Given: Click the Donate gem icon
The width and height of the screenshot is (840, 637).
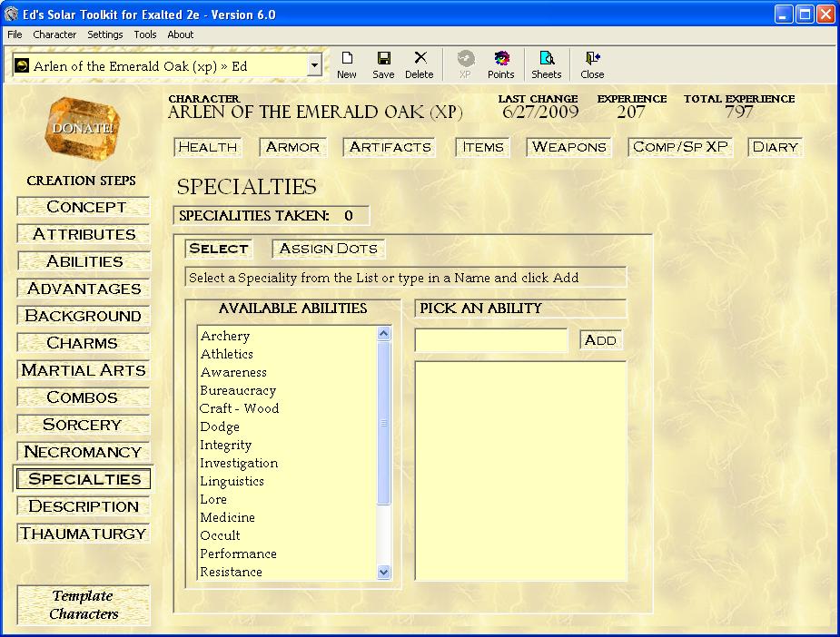Looking at the screenshot, I should click(x=83, y=129).
